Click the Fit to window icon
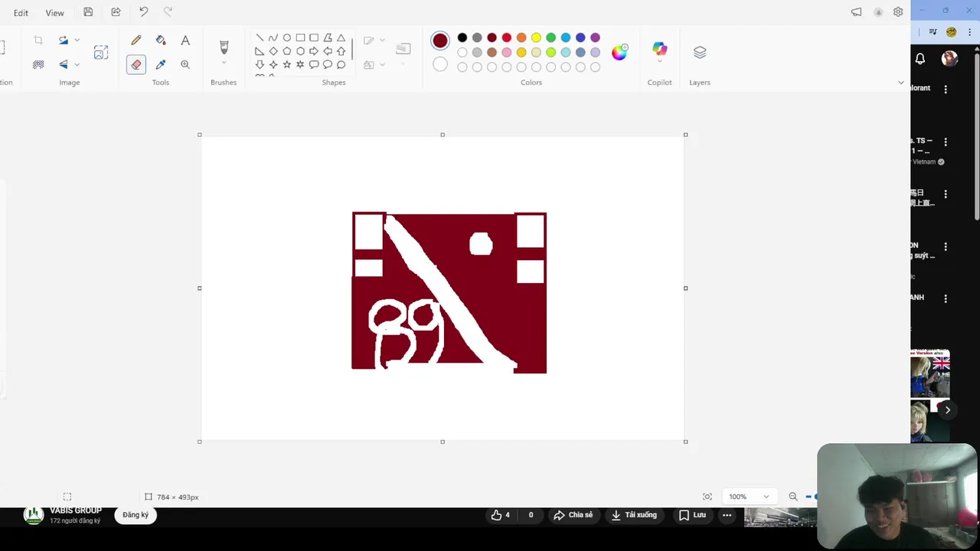The width and height of the screenshot is (980, 551). [x=707, y=497]
